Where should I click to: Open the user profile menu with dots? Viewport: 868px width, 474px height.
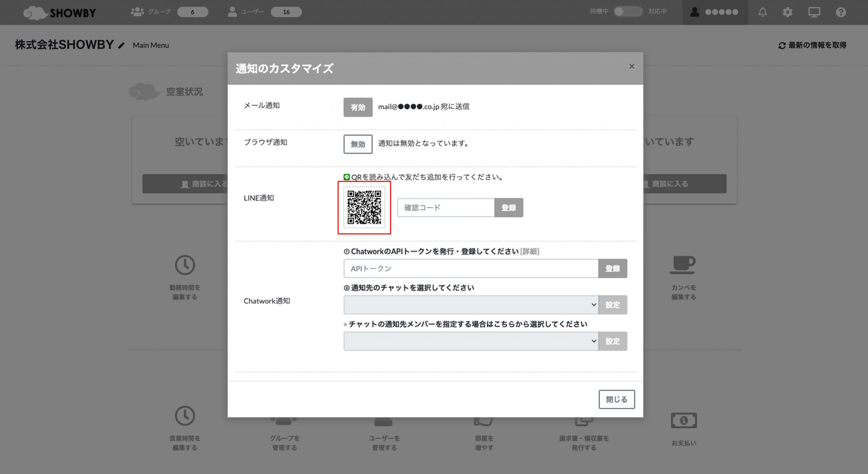(715, 12)
